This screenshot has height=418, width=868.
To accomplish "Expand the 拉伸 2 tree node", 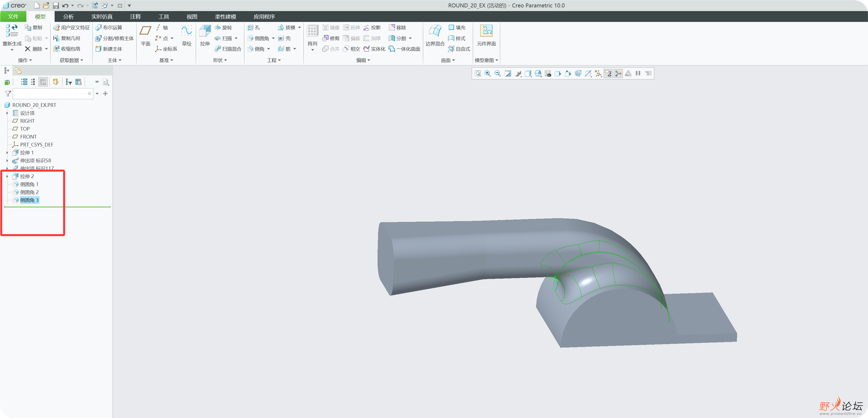I will pyautogui.click(x=7, y=176).
